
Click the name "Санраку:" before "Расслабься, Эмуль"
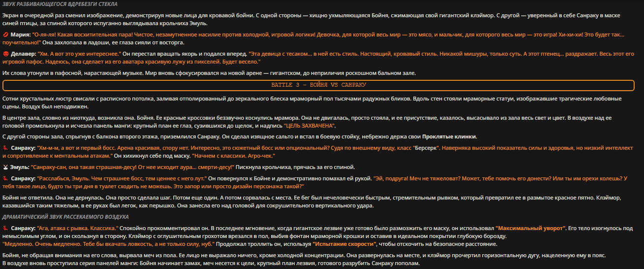tap(23, 178)
